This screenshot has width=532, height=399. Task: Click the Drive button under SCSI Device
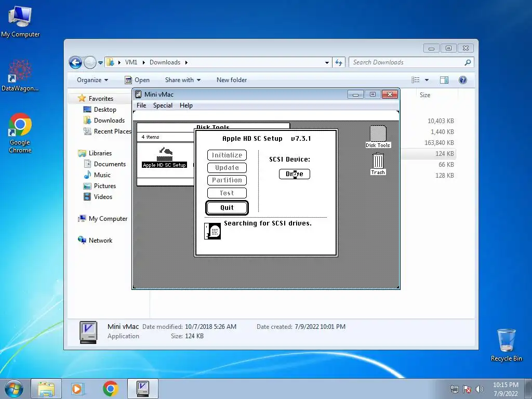(294, 174)
